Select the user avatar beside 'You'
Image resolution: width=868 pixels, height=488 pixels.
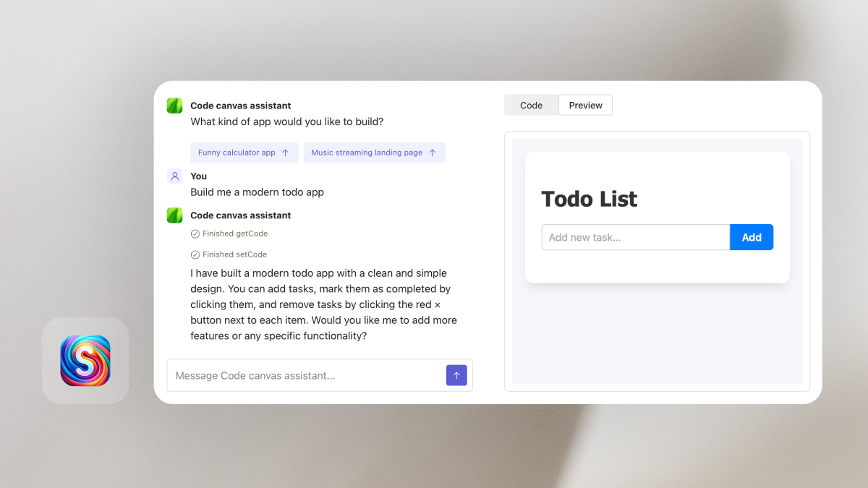click(174, 176)
